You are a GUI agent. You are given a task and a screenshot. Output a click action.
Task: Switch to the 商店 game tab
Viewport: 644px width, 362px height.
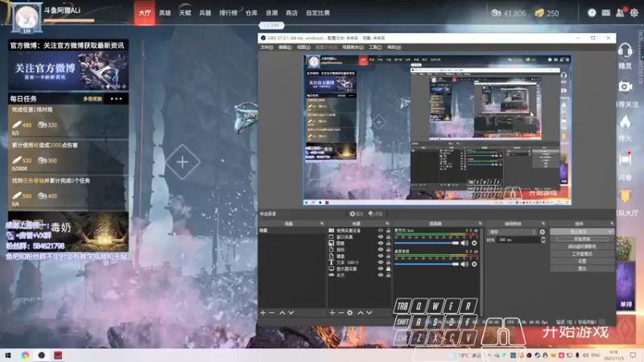291,13
